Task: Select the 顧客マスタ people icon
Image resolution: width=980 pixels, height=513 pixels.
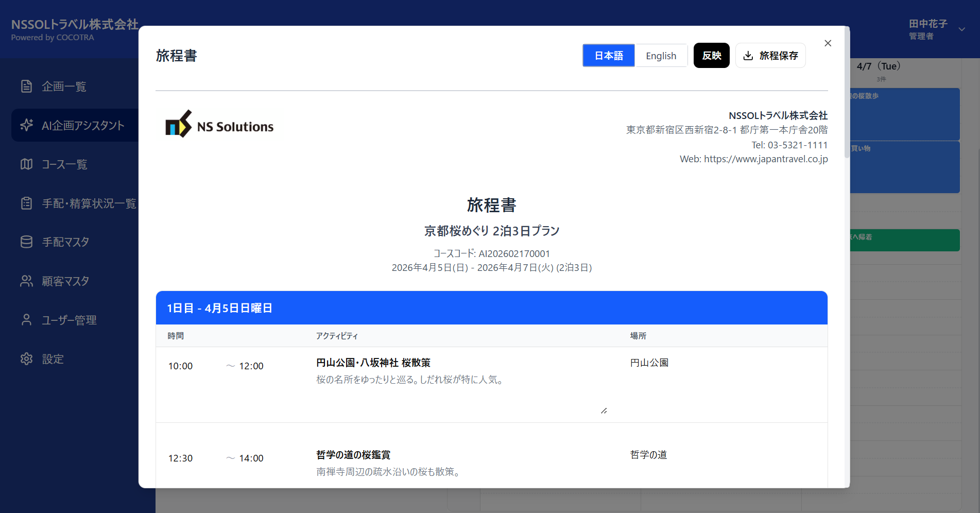Action: point(26,281)
